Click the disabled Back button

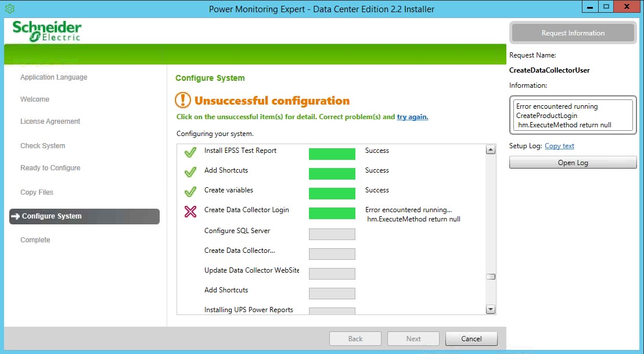tap(355, 339)
